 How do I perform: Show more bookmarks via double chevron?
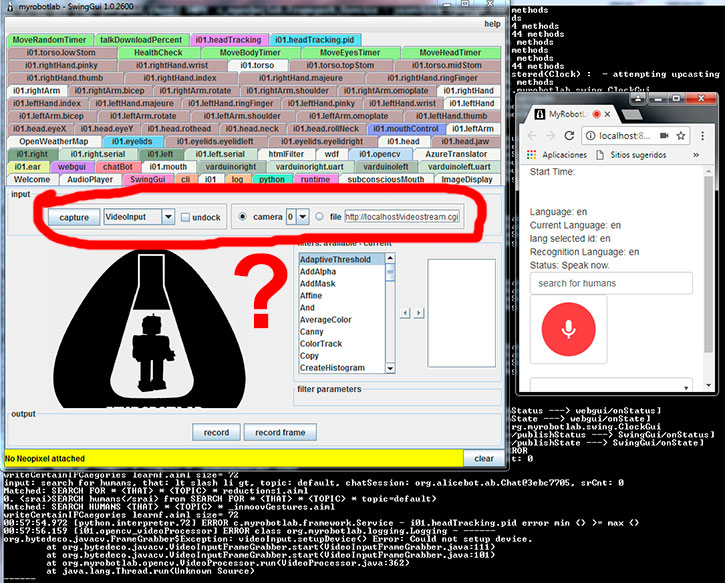pos(696,155)
